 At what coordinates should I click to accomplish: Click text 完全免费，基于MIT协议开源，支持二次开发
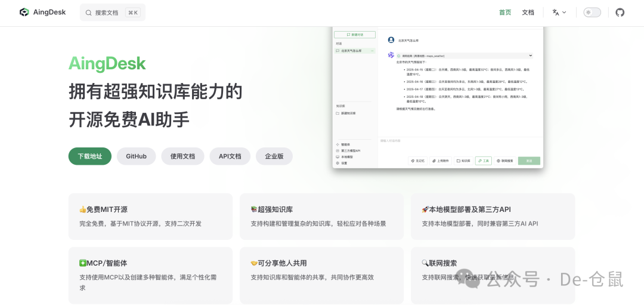click(141, 224)
